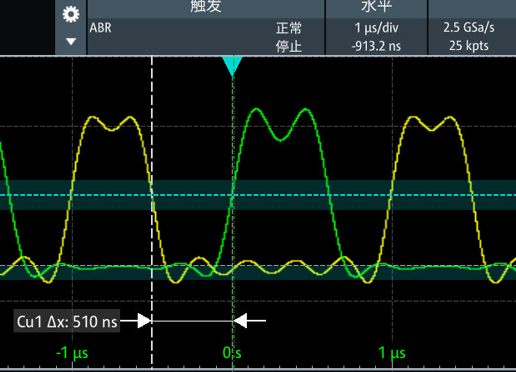Select the white dashed vertical cursor line

pos(152,213)
